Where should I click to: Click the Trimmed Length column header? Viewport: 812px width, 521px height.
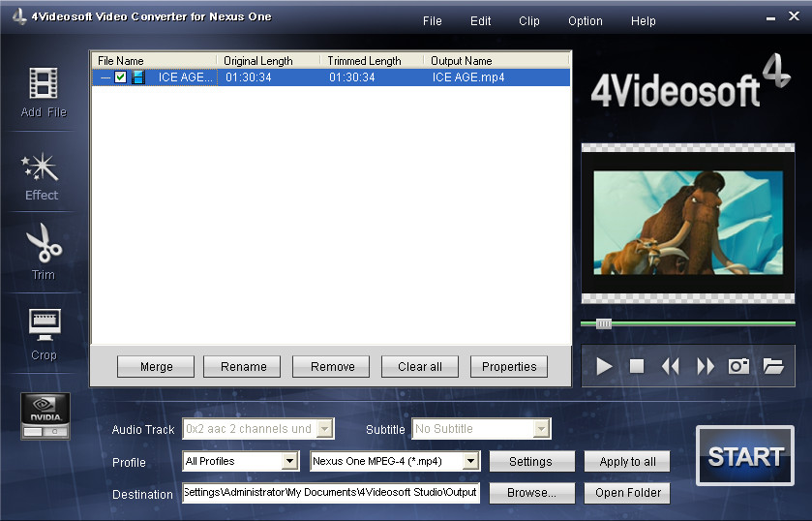pos(372,61)
